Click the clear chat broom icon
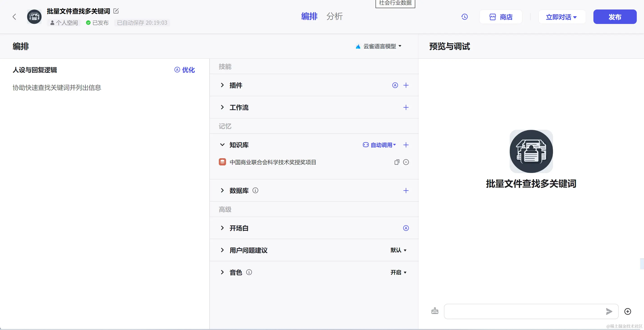Screen dimensions: 644x330 click(x=435, y=311)
